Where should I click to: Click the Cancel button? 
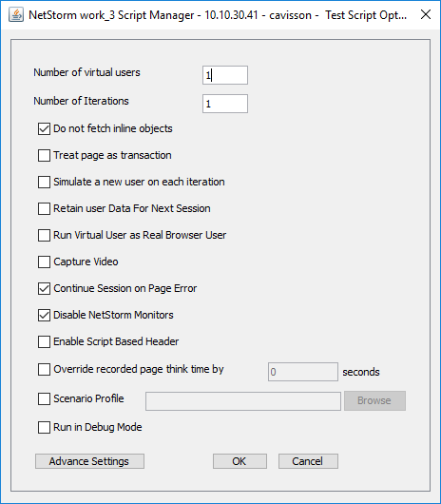[x=308, y=461]
